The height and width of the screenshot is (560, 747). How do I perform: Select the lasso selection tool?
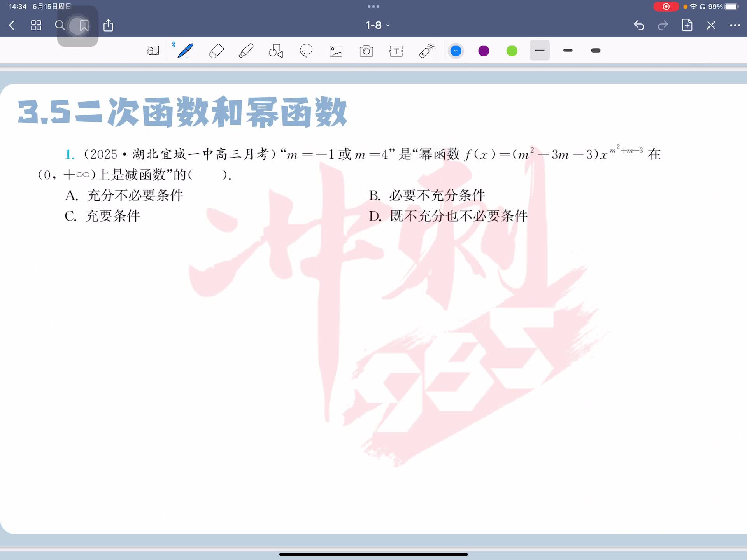point(306,51)
